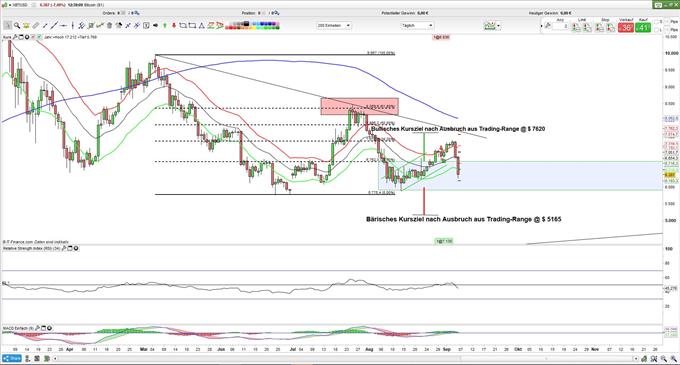
Task: Open MACD indicator settings wrench
Action: click(38, 328)
